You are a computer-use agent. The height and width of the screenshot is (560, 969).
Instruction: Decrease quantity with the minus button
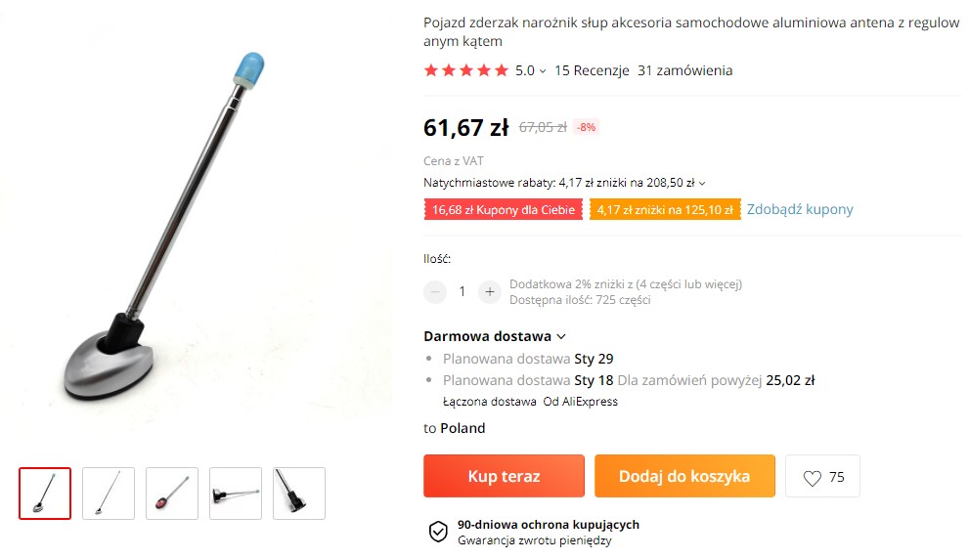[435, 291]
